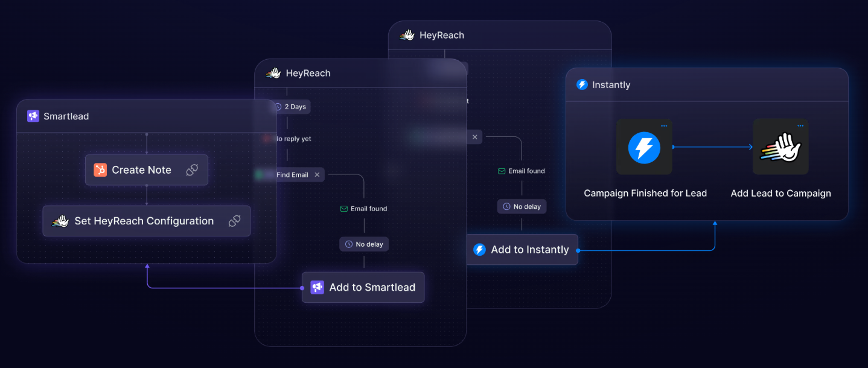
Task: Click 'Email found' text in front HeyReach panel
Action: click(369, 209)
